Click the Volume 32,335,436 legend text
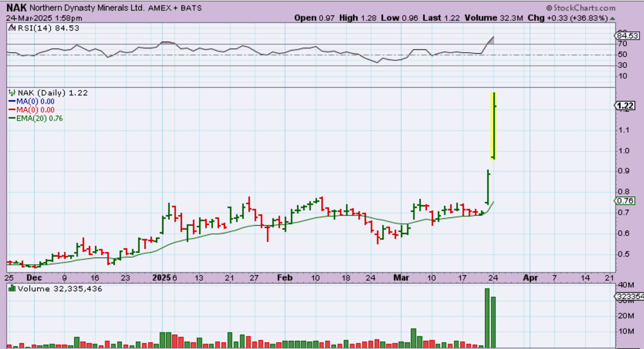This screenshot has width=644, height=349. (60, 289)
